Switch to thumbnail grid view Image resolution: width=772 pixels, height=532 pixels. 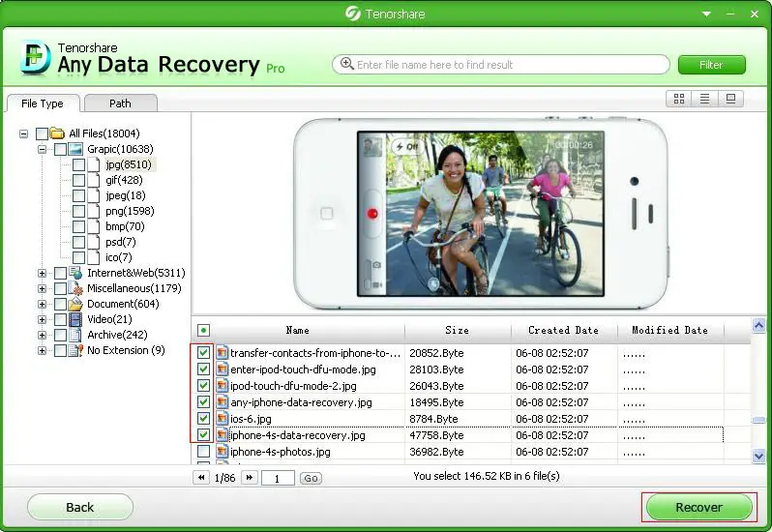(x=679, y=99)
